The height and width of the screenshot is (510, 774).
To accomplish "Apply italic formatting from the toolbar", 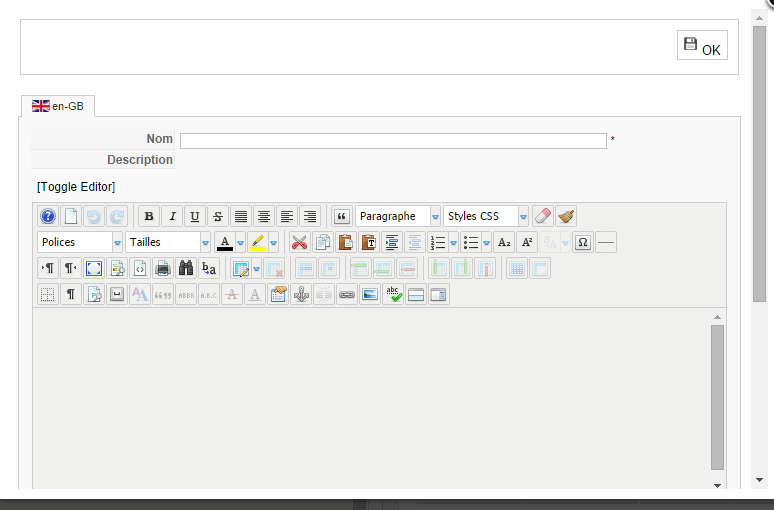I will [x=172, y=216].
